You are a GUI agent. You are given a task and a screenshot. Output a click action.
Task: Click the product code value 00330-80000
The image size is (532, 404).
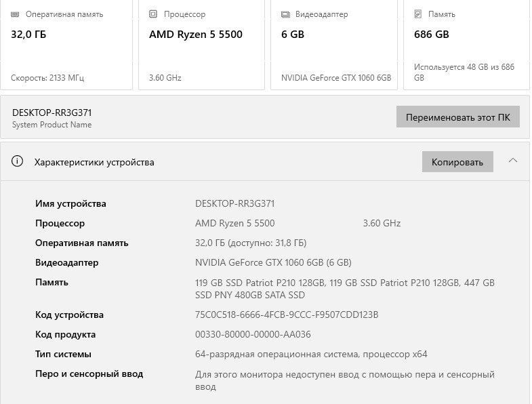point(253,334)
